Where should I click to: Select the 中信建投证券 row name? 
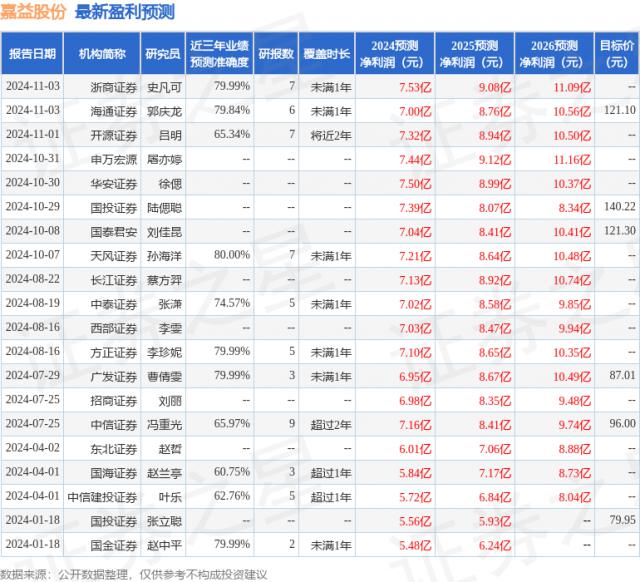point(99,495)
